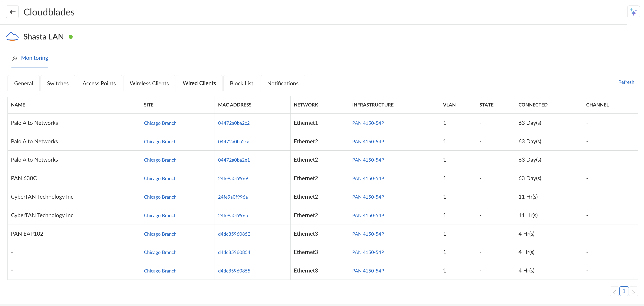The height and width of the screenshot is (306, 644).
Task: Click the Monitoring magnifier icon
Action: click(x=14, y=58)
